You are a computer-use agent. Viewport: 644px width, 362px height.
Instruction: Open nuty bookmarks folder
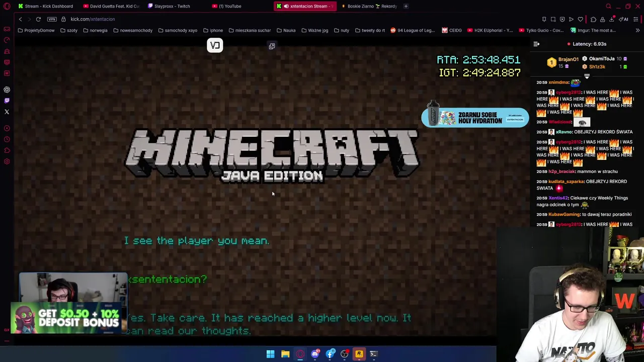coord(341,30)
